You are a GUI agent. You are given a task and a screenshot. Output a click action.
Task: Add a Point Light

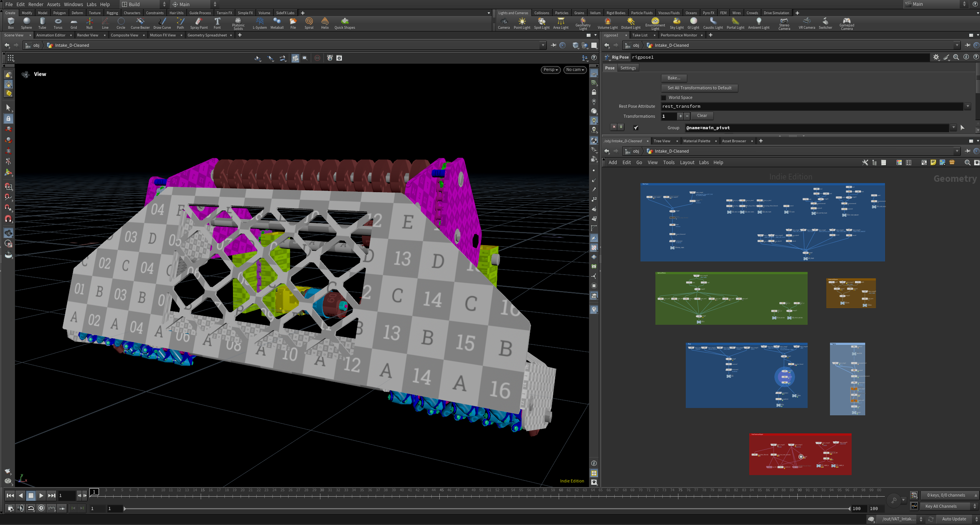(x=522, y=23)
